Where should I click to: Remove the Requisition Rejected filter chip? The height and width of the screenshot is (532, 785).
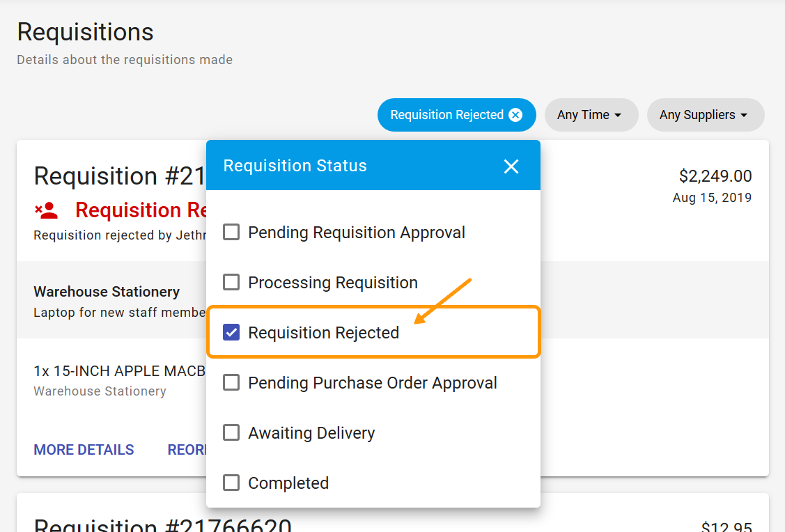[x=515, y=115]
